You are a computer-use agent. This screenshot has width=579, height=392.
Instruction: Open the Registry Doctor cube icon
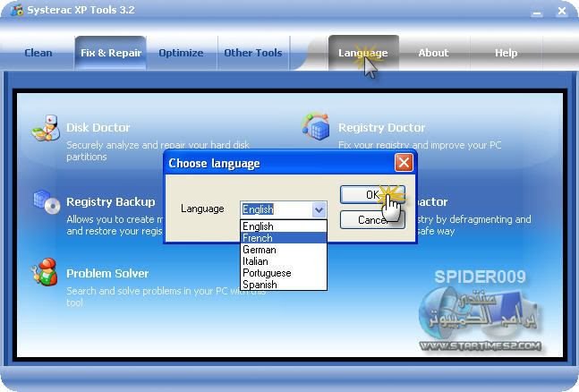[x=316, y=127]
